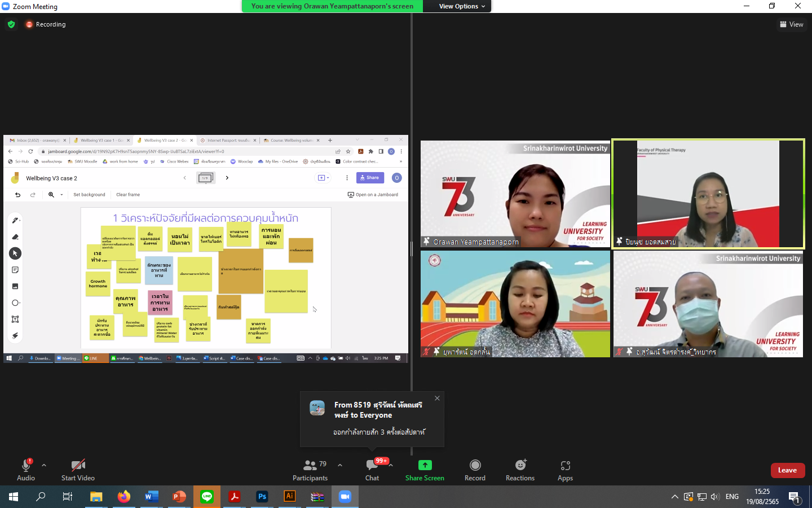Click the green encryption shield icon
Image resolution: width=812 pixels, height=508 pixels.
click(11, 24)
